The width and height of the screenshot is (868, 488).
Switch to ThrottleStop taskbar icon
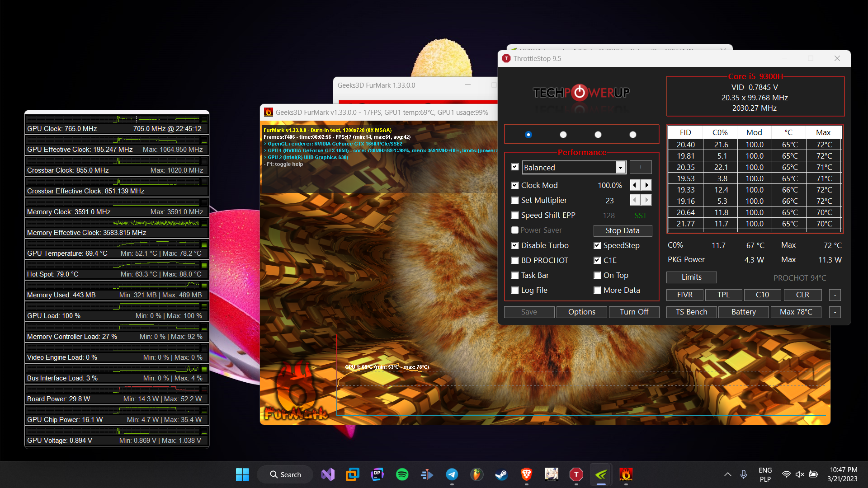576,474
